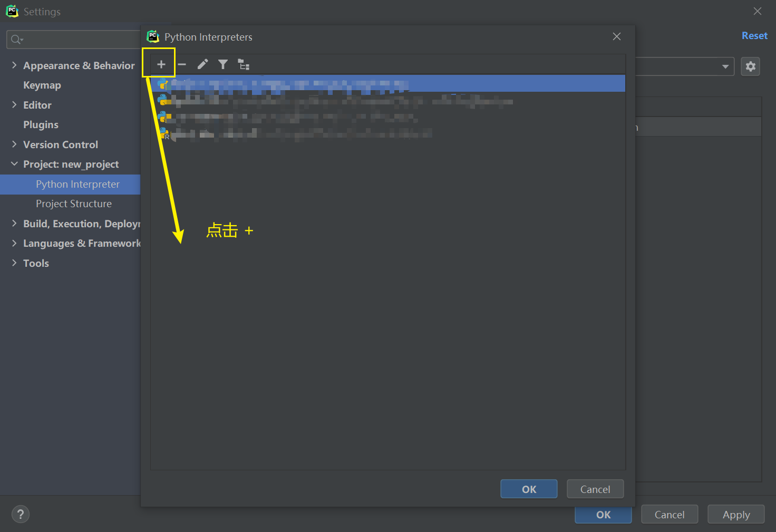Open the gear icon next to interpreter dropdown
Image resolution: width=776 pixels, height=532 pixels.
pos(750,66)
